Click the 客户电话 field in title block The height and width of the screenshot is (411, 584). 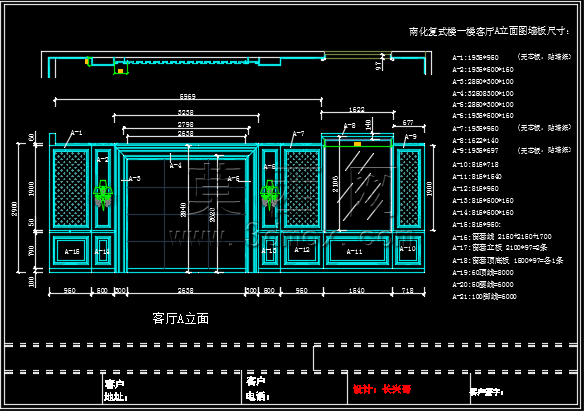tap(257, 389)
